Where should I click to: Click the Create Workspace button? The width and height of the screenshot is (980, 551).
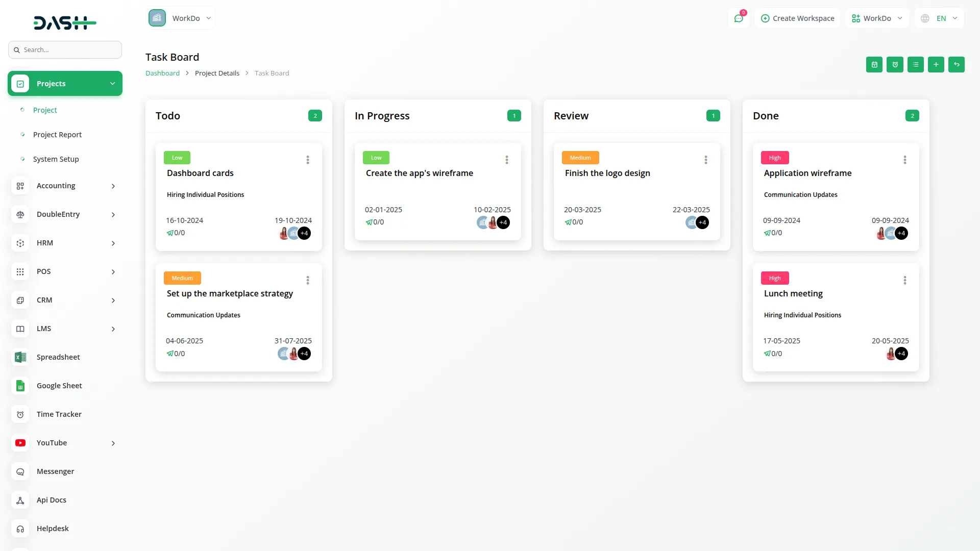tap(797, 18)
